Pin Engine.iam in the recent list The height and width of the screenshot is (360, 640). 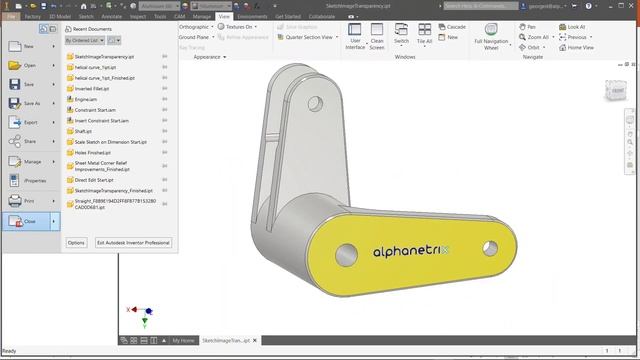(165, 99)
